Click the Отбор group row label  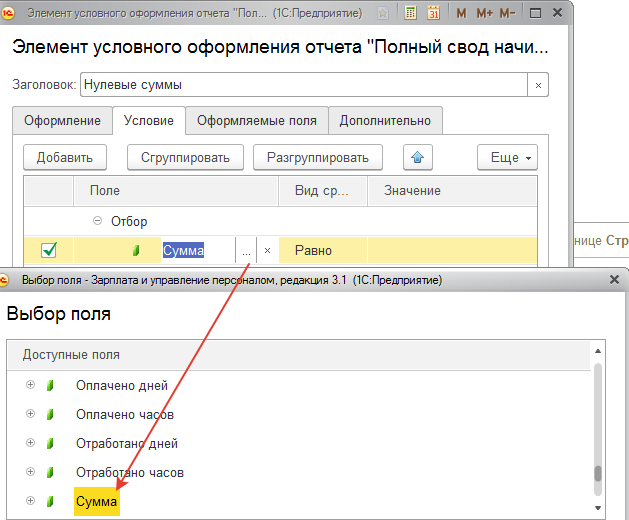tap(129, 221)
